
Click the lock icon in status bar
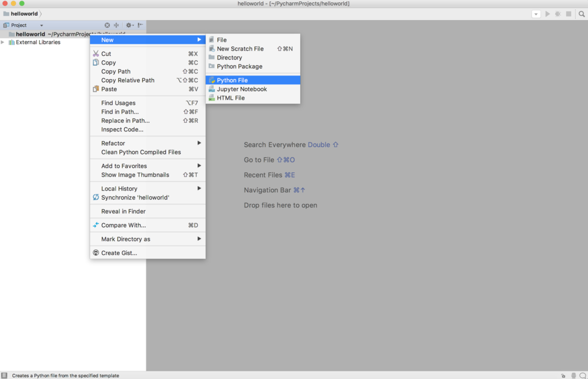point(563,375)
